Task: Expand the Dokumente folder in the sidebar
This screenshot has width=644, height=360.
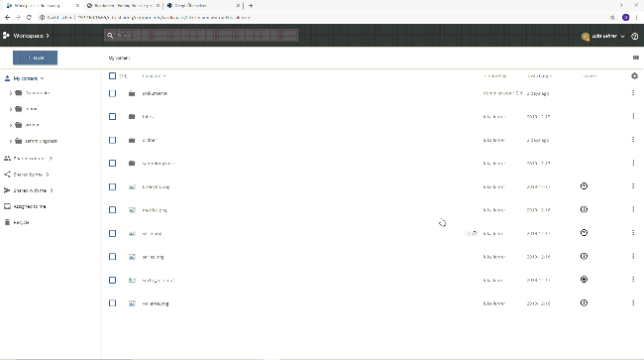Action: pos(11,93)
